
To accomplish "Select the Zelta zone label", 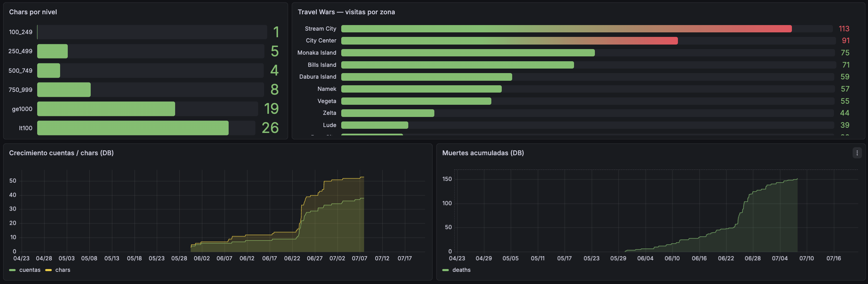I will 329,113.
